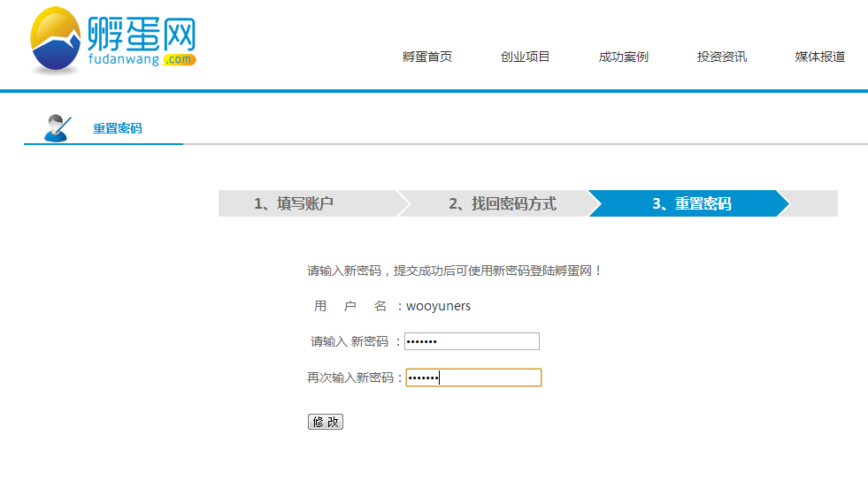
Task: Focus the 再次输入新密码 confirmation field
Action: [x=473, y=378]
